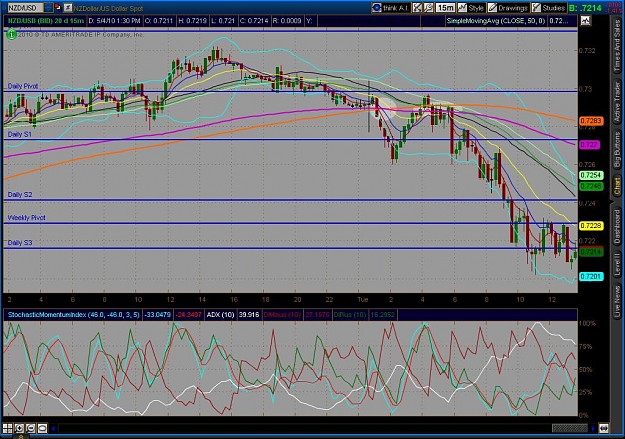Viewport: 625px width, 439px height.
Task: Click the yellow 0.7228 price bubble
Action: pyautogui.click(x=591, y=226)
